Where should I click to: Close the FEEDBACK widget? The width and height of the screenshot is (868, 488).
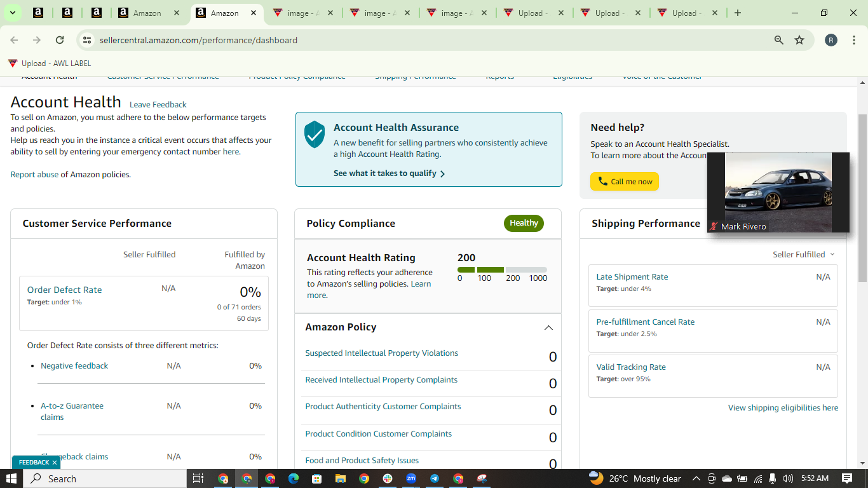[x=55, y=463]
